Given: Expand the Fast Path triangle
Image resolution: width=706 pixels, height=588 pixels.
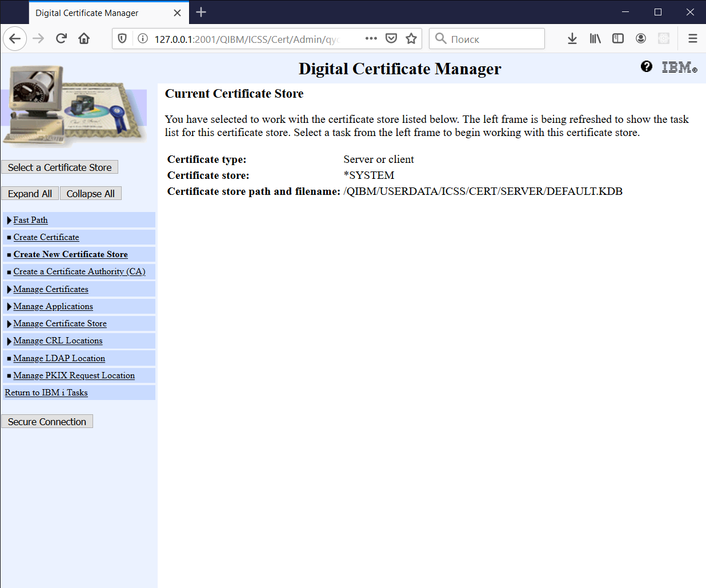Looking at the screenshot, I should (x=9, y=221).
